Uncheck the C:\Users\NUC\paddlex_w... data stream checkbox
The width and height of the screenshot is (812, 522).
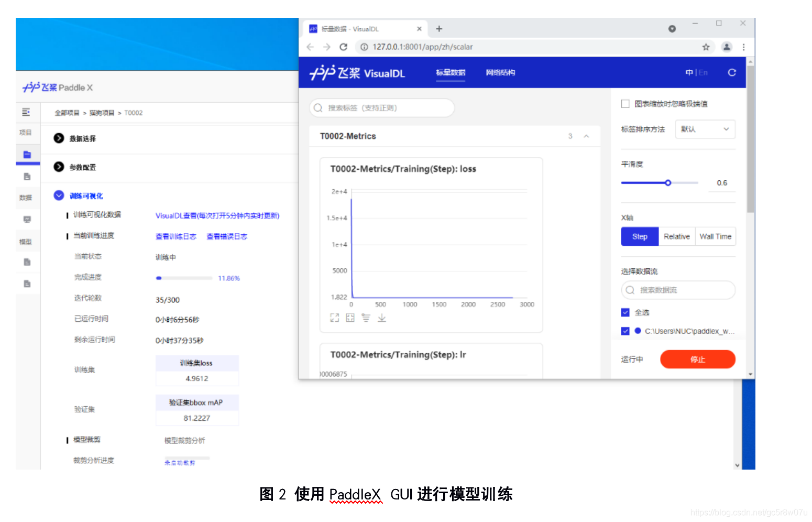625,331
